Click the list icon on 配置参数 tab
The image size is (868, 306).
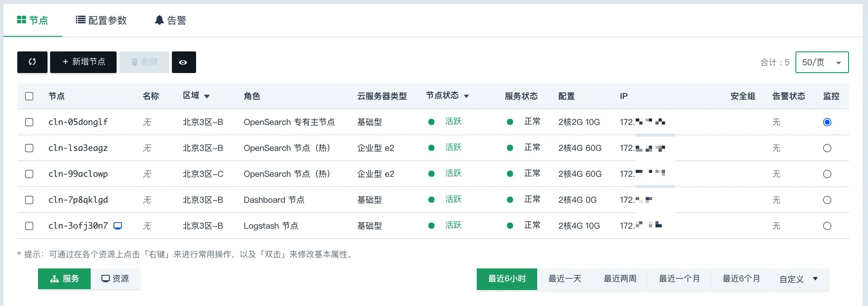pos(80,20)
